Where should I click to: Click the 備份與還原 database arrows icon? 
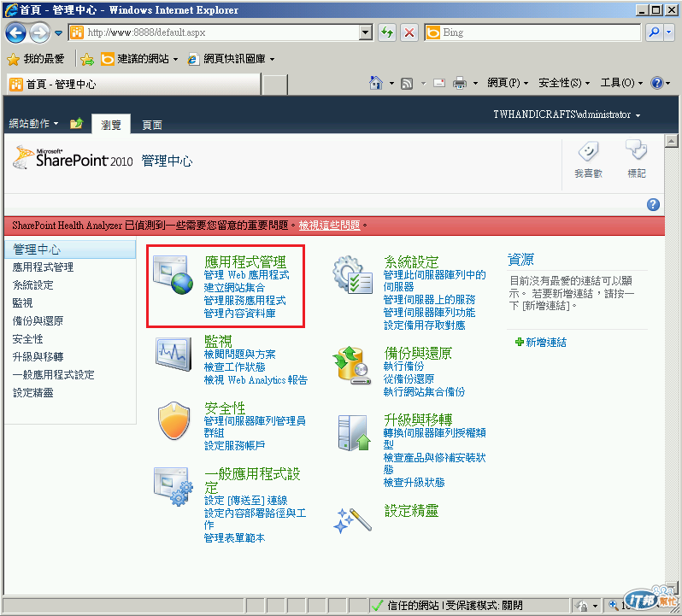[351, 365]
